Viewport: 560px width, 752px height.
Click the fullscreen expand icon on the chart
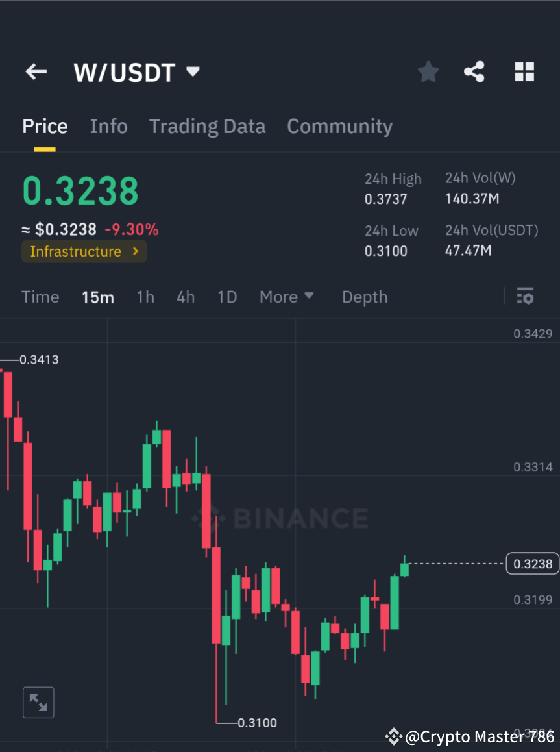click(x=38, y=702)
